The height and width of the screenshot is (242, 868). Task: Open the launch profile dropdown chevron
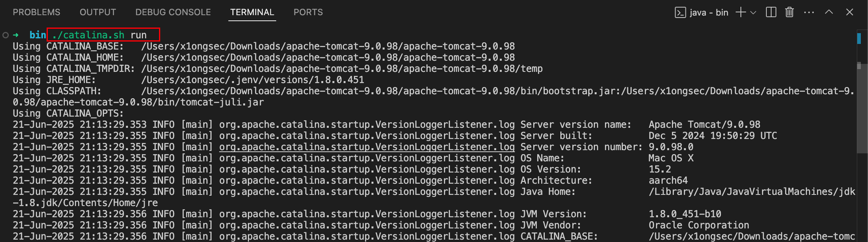(x=753, y=13)
